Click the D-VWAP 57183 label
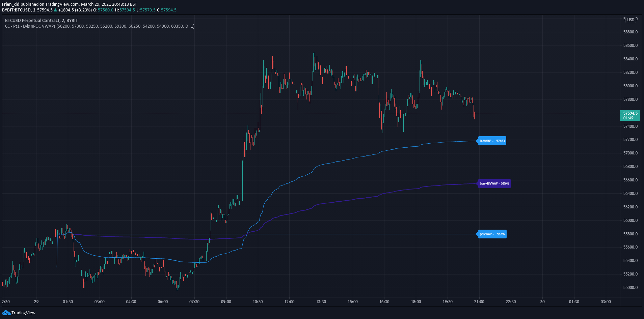 pyautogui.click(x=492, y=141)
